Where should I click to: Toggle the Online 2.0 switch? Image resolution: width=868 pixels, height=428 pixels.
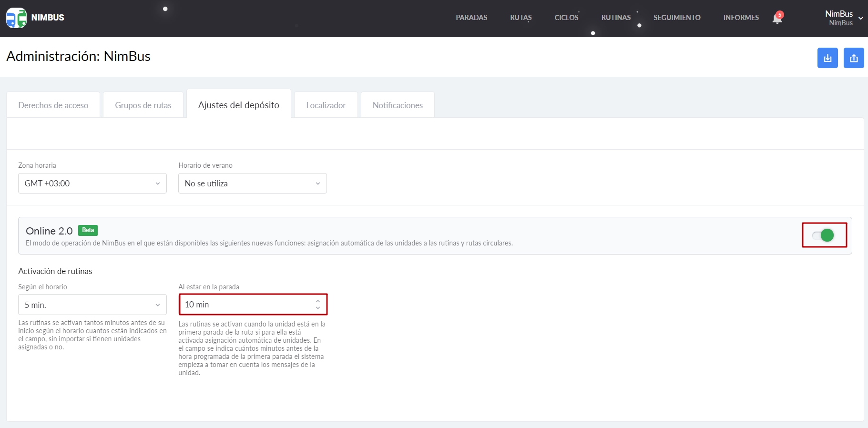(x=824, y=235)
